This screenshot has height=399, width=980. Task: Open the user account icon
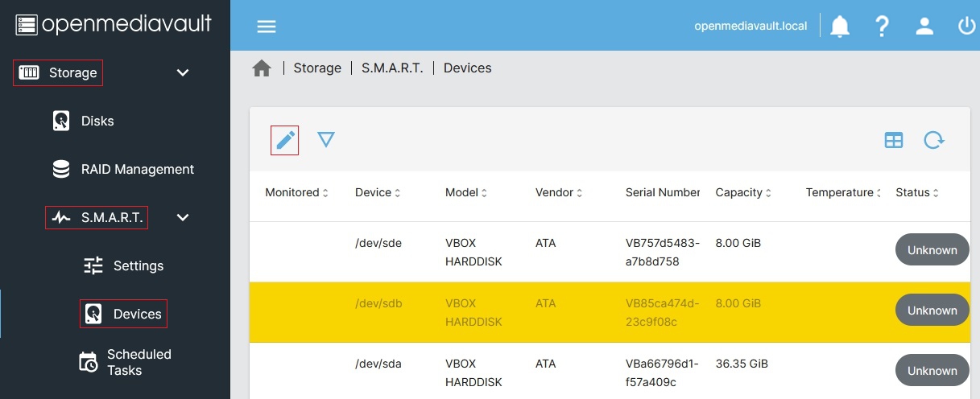click(x=924, y=26)
